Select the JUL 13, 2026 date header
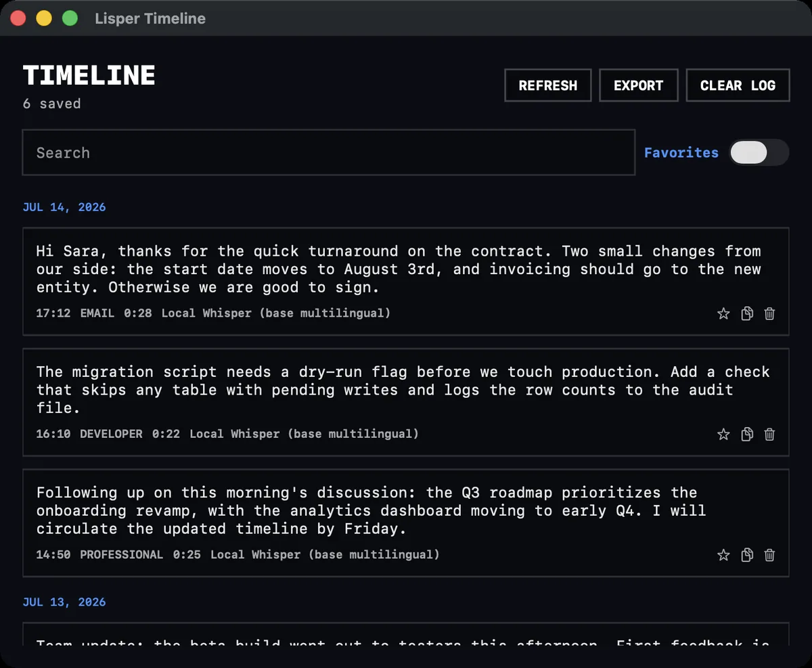The width and height of the screenshot is (812, 668). point(64,602)
